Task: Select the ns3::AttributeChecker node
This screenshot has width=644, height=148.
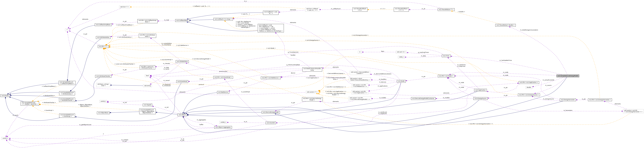Action: coord(103,76)
